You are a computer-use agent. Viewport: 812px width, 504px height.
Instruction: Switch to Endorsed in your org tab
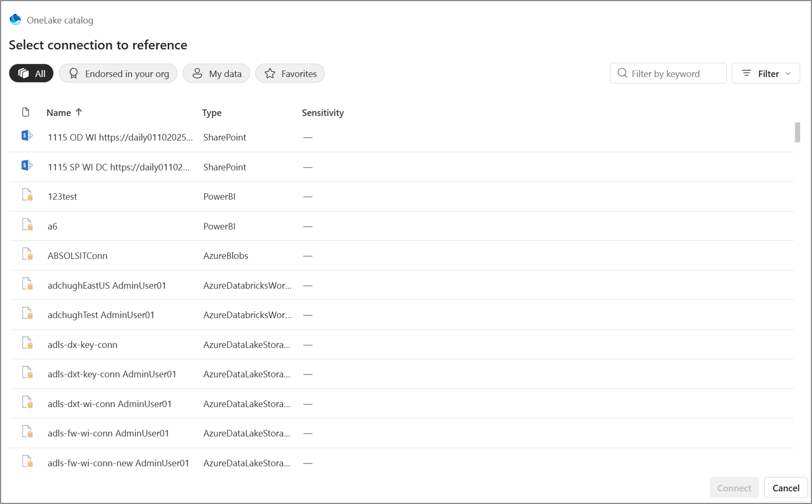coord(118,73)
